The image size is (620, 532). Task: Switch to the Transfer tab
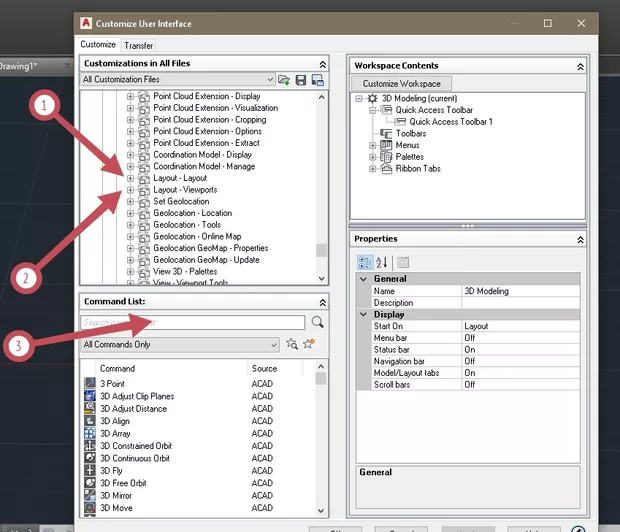pyautogui.click(x=138, y=45)
